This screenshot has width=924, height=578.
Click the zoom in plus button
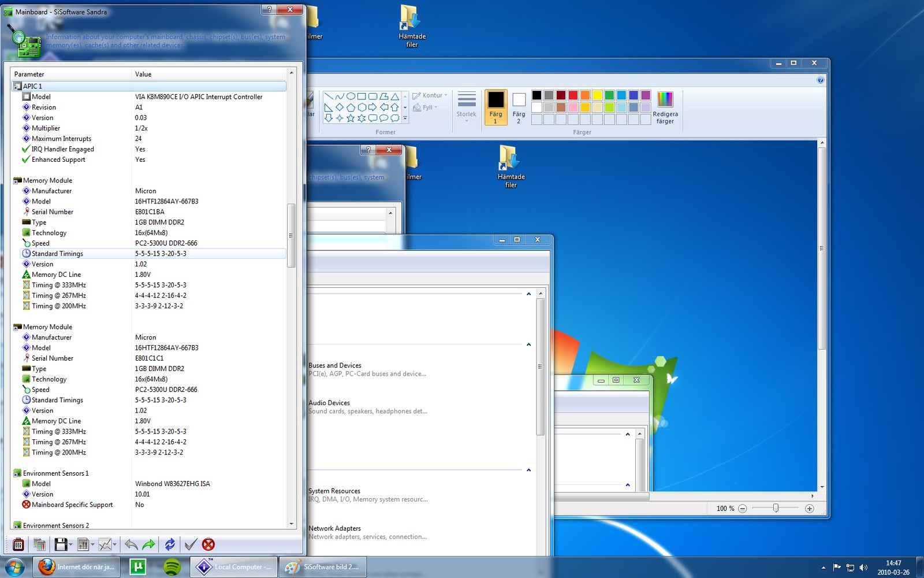tap(809, 509)
